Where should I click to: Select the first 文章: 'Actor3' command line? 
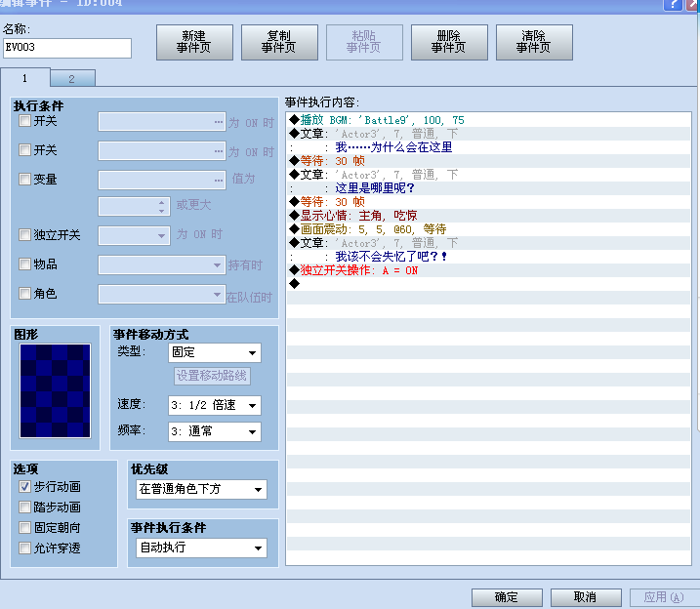pyautogui.click(x=488, y=134)
